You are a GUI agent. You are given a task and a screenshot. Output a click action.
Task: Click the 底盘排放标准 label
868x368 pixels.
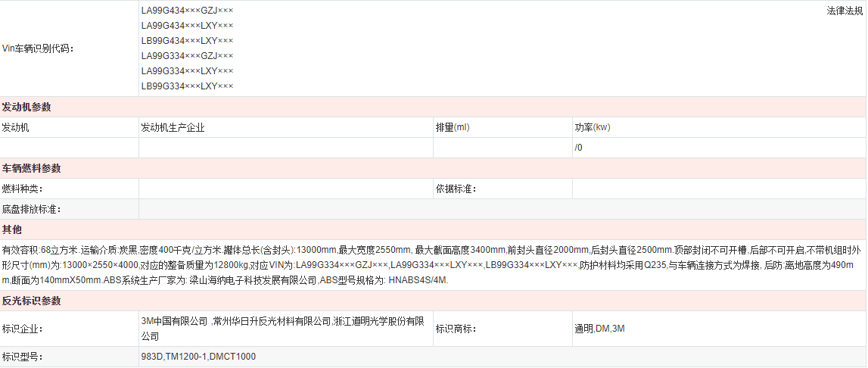(x=32, y=209)
